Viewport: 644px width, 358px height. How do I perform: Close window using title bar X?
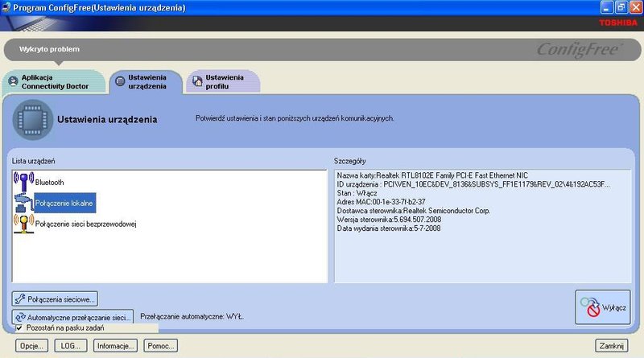[x=636, y=7]
